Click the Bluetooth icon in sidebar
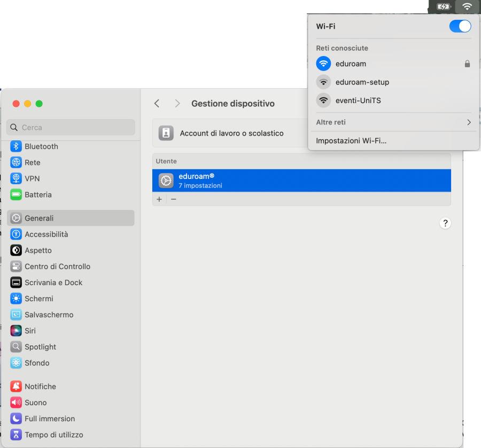 [16, 146]
